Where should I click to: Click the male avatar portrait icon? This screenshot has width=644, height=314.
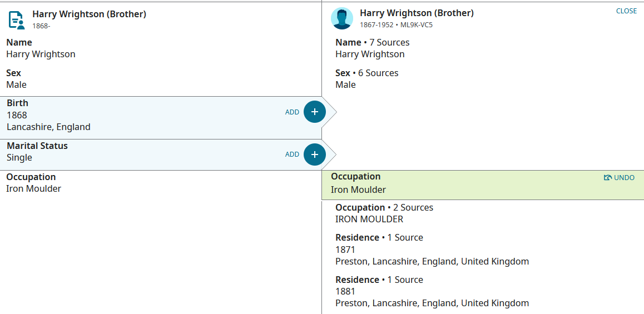pos(341,18)
